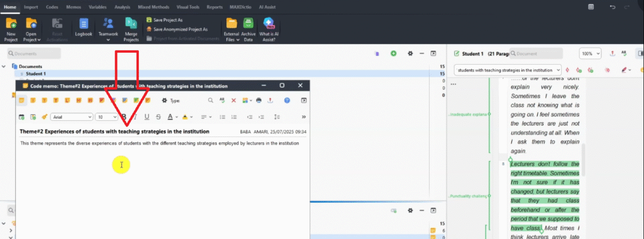Toggle strikethrough formatting in memo

(158, 117)
